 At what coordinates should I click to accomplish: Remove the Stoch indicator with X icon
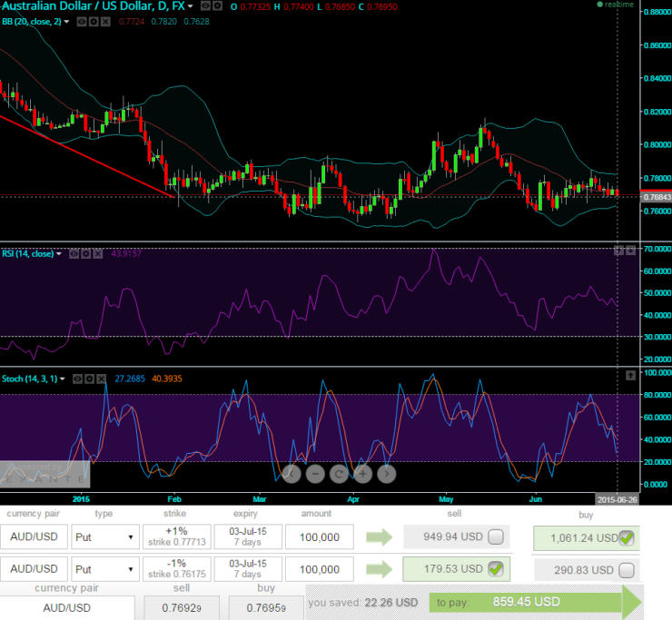pos(102,379)
